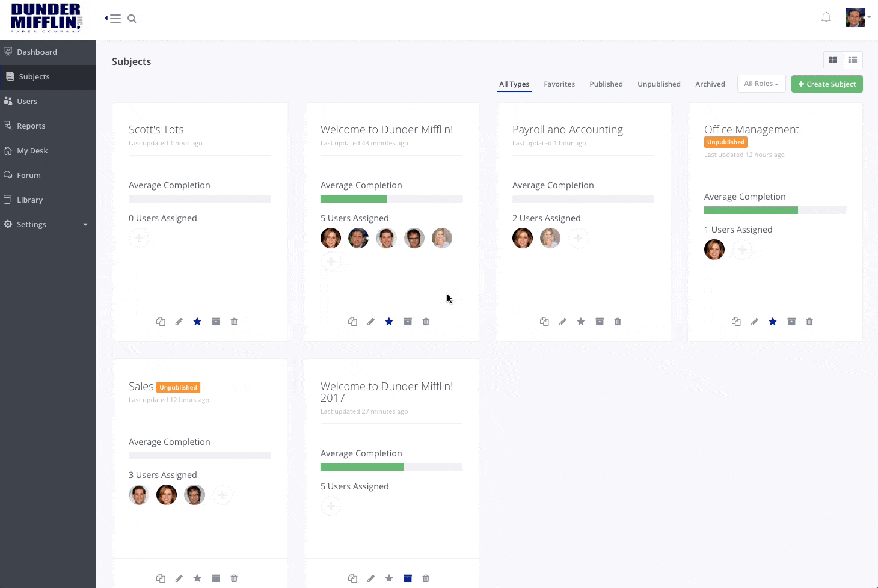Delete Payroll and Accounting subject
This screenshot has width=878, height=588.
tap(618, 322)
